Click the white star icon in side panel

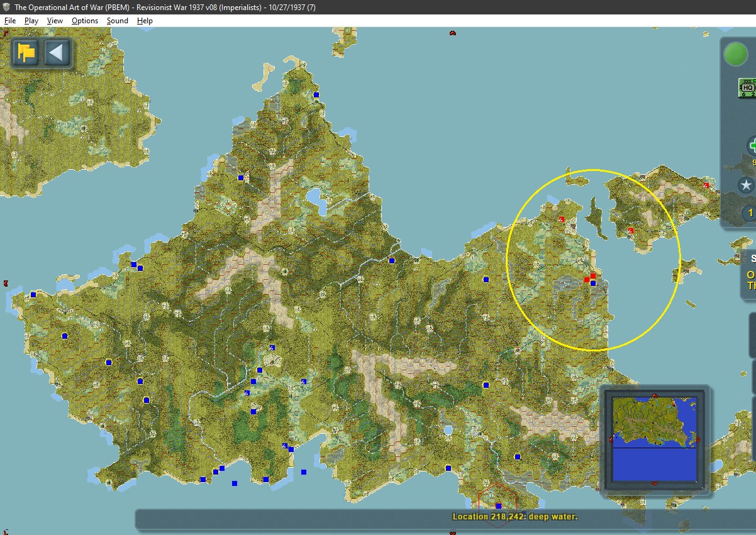click(x=746, y=185)
